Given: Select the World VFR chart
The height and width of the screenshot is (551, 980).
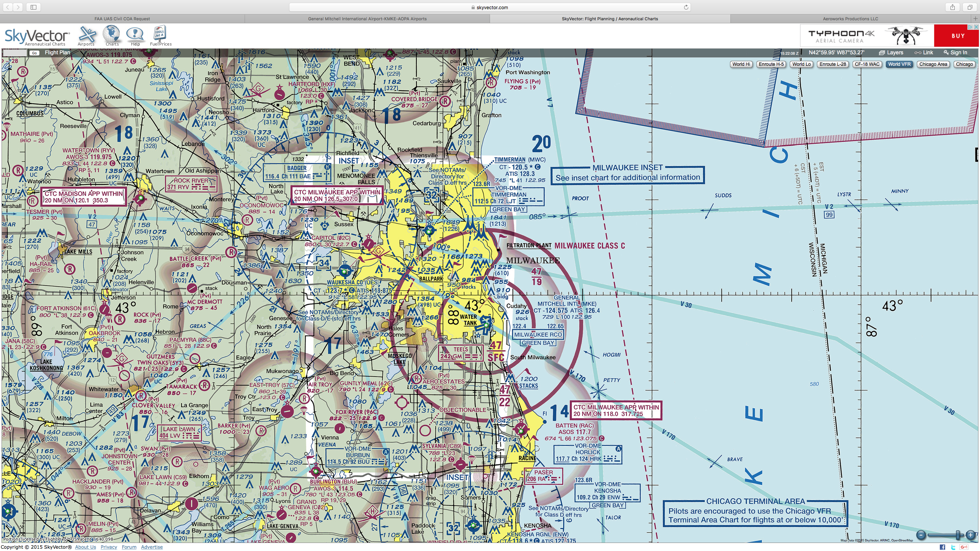Looking at the screenshot, I should click(899, 64).
